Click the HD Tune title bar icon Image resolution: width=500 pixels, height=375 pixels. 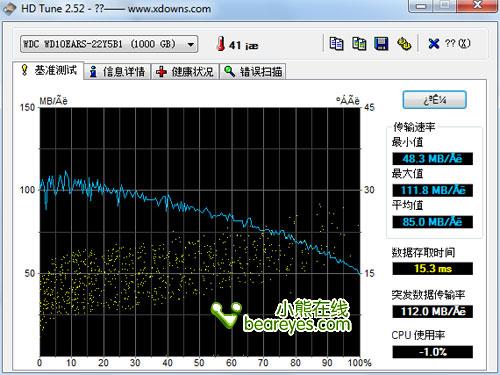coord(8,8)
